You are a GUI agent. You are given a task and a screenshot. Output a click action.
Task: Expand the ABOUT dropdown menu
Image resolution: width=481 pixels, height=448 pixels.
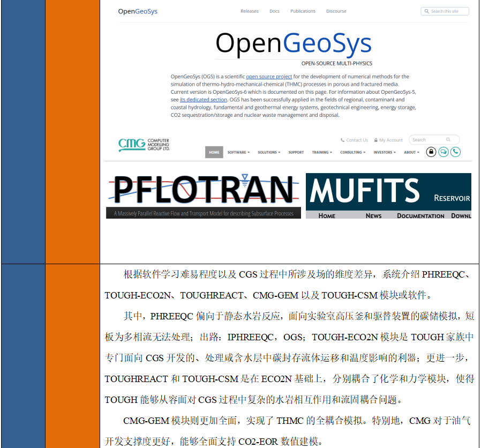click(x=412, y=152)
